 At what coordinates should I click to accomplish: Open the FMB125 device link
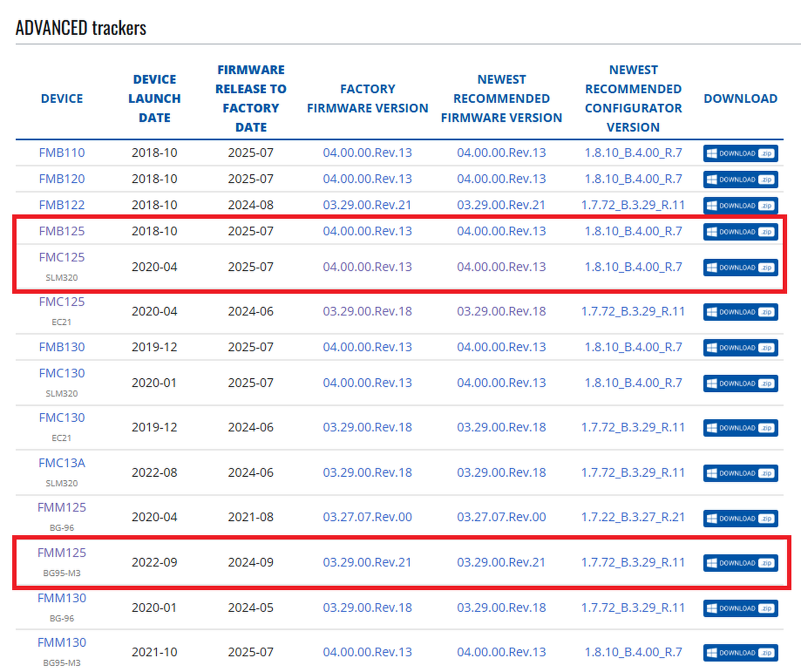pyautogui.click(x=62, y=231)
